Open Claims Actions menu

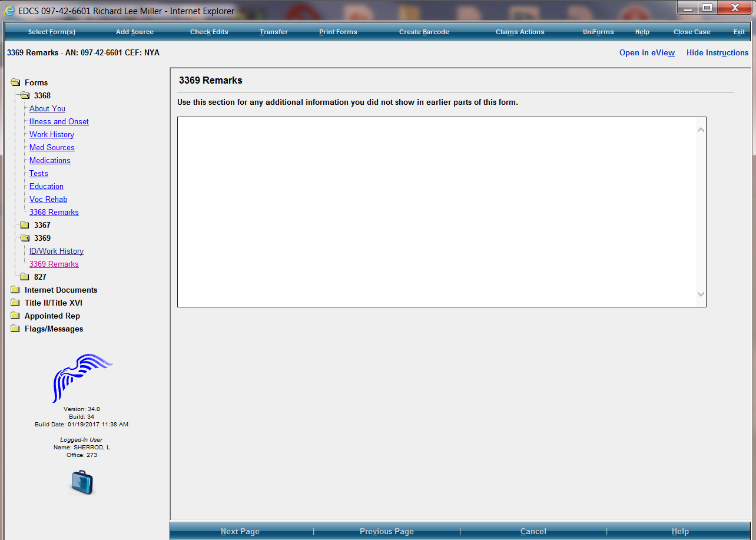pyautogui.click(x=520, y=32)
